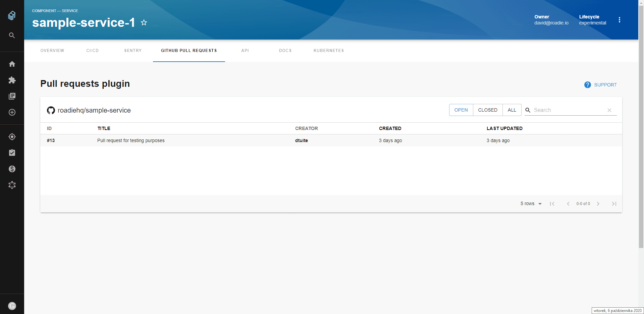Image resolution: width=644 pixels, height=314 pixels.
Task: Sort table by LAST UPDATED column header
Action: coord(504,128)
